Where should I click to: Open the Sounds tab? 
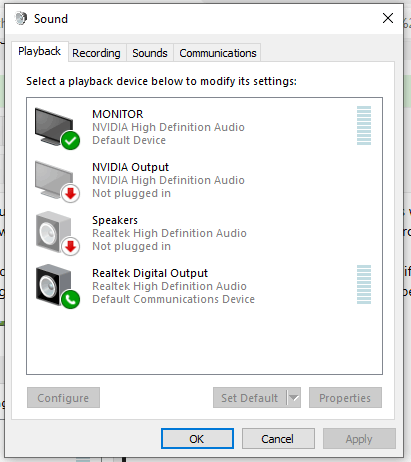pyautogui.click(x=150, y=53)
